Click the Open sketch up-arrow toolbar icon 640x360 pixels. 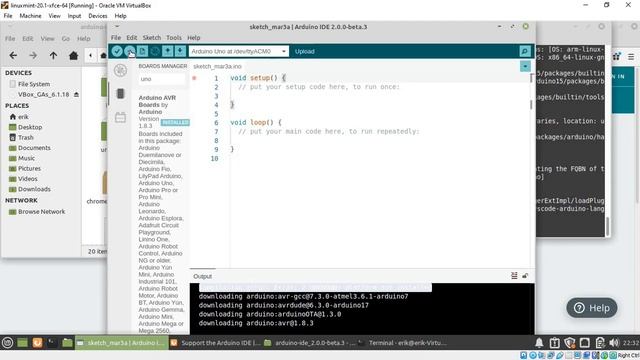pyautogui.click(x=167, y=51)
